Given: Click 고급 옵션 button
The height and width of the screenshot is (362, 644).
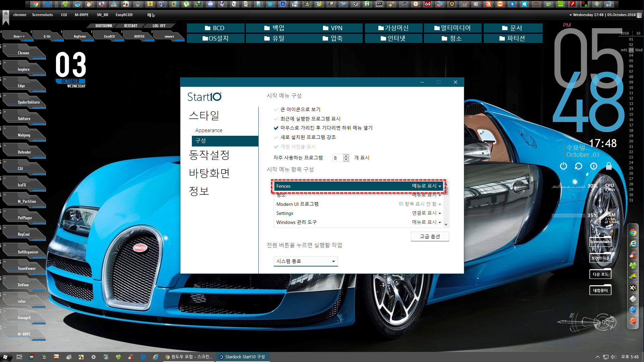Looking at the screenshot, I should (430, 236).
